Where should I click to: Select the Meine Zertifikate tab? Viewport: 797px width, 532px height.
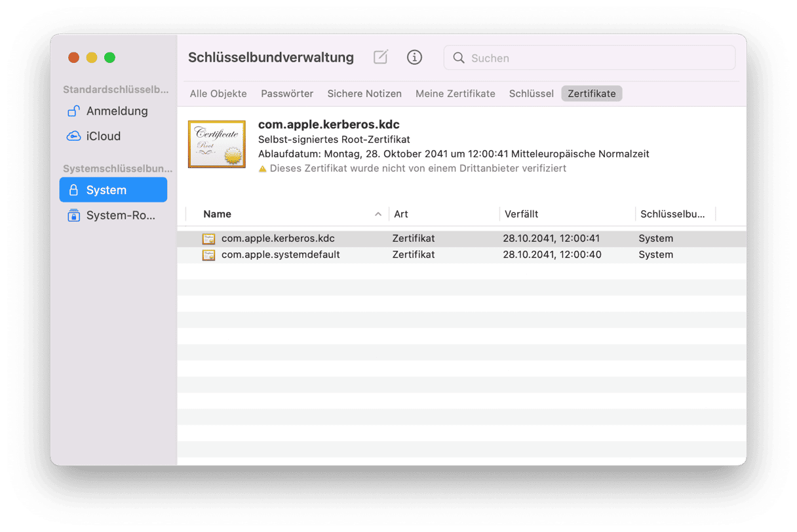[456, 94]
